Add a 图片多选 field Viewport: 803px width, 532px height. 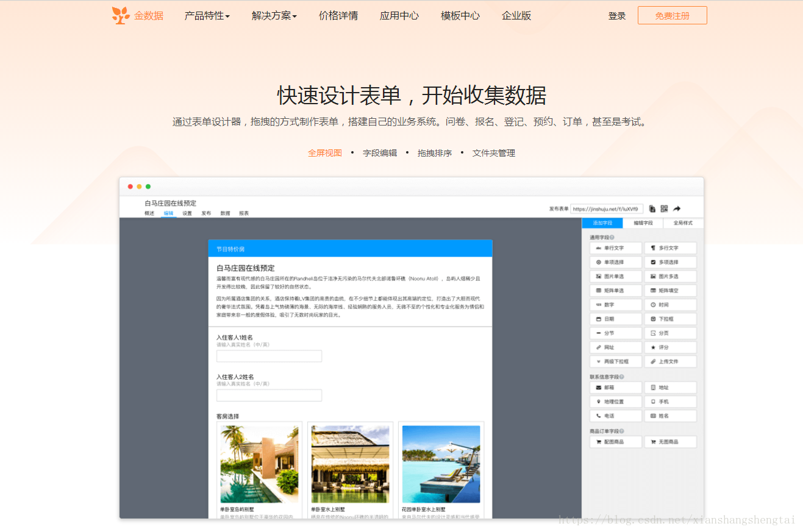pyautogui.click(x=670, y=277)
